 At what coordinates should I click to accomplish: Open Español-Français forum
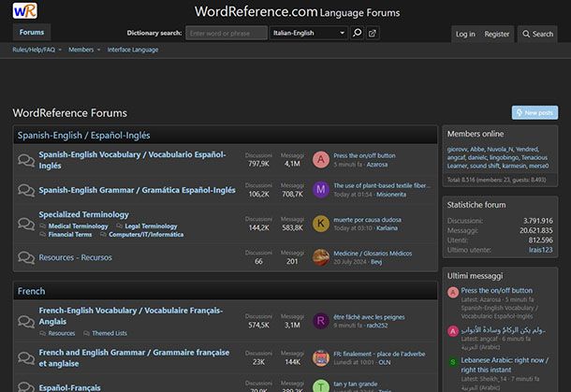[69, 387]
